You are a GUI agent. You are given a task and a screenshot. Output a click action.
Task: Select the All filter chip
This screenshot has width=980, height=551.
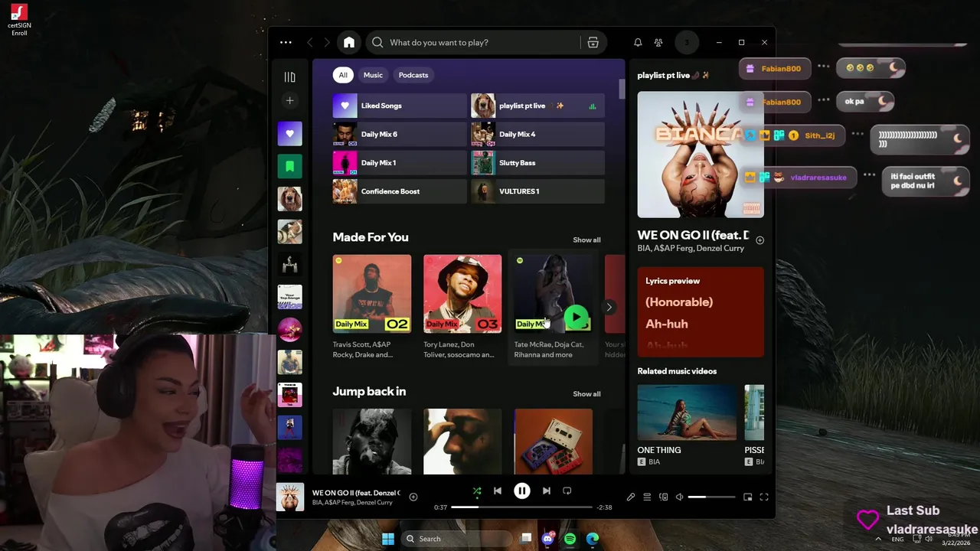(343, 75)
